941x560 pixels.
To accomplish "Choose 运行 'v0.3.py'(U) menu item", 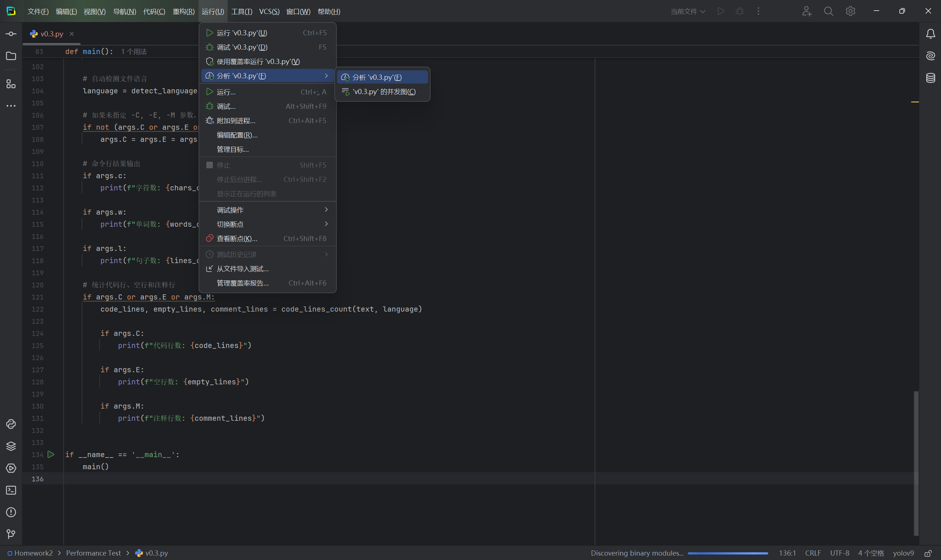I will point(268,33).
